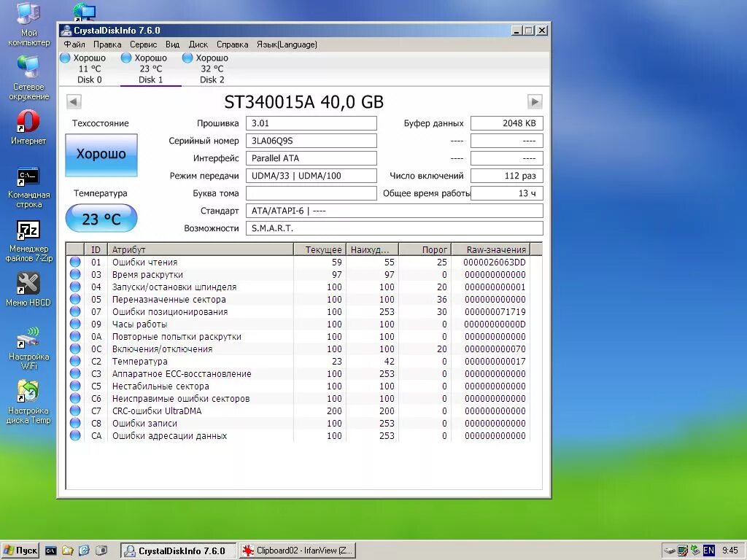
Task: Open the Opera Интернет desktop icon
Action: click(28, 128)
